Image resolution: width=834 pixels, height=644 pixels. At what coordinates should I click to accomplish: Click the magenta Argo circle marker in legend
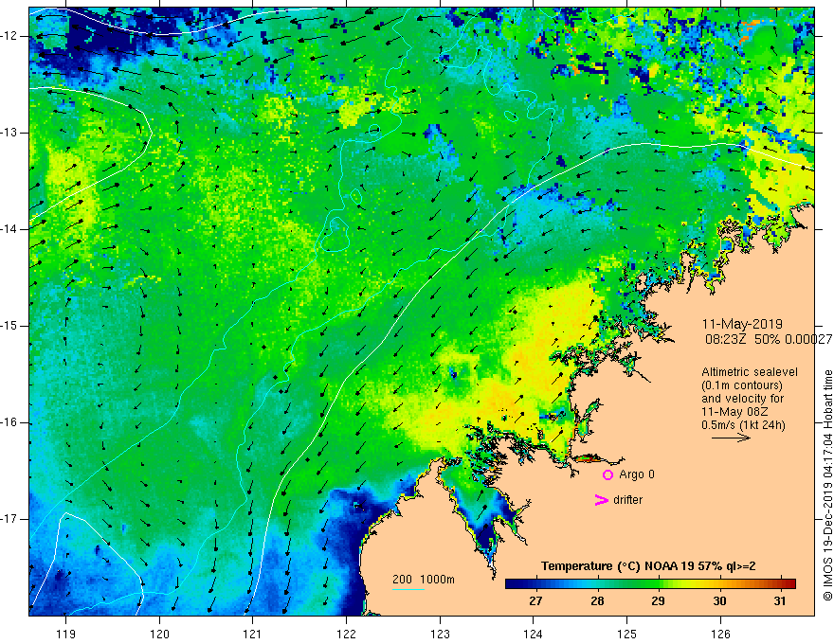pyautogui.click(x=607, y=475)
